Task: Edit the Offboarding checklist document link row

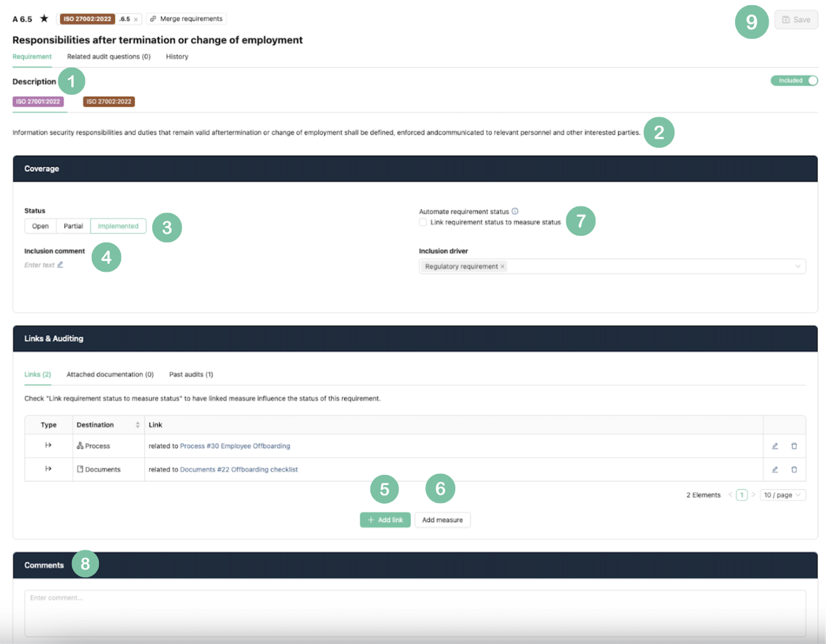Action: pos(775,469)
